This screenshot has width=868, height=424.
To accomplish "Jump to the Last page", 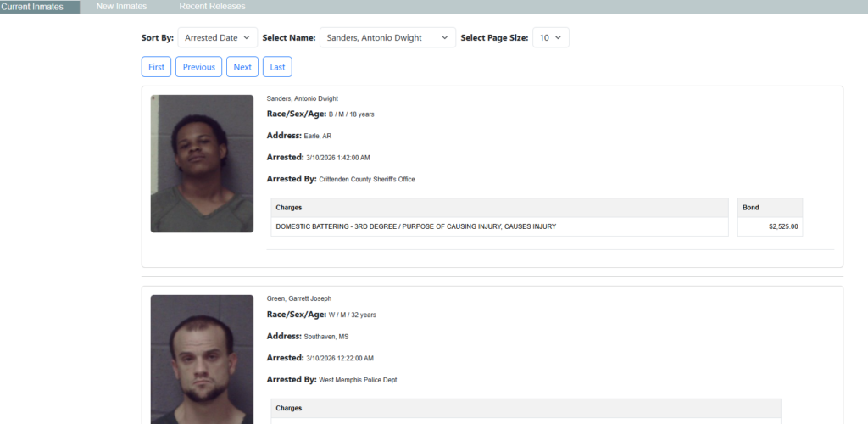I will coord(277,67).
